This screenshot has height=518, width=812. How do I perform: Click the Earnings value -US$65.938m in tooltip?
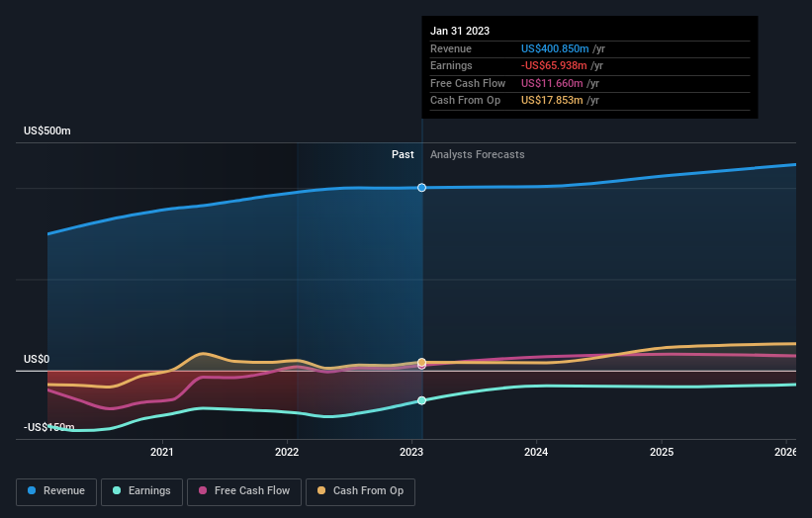554,65
